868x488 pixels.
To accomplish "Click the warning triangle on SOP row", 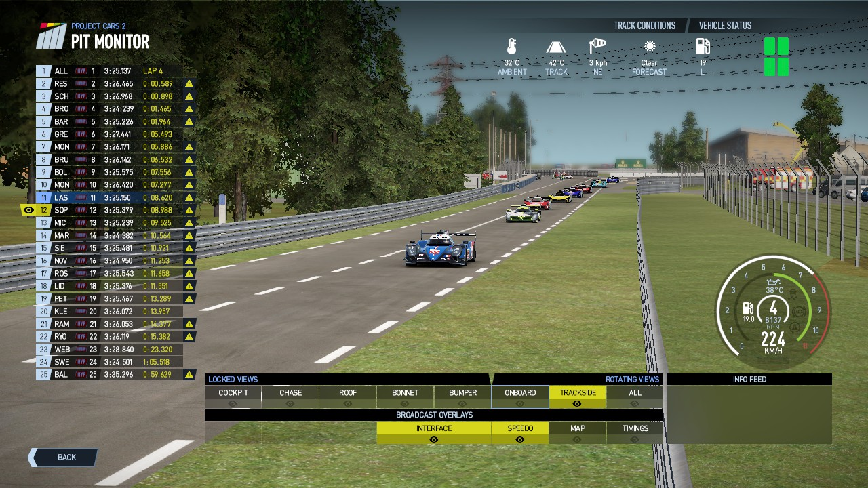I will 189,210.
